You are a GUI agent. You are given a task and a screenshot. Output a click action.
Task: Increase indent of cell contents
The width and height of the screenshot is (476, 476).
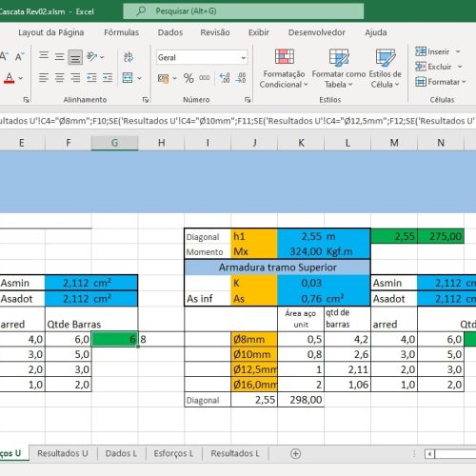[x=108, y=78]
